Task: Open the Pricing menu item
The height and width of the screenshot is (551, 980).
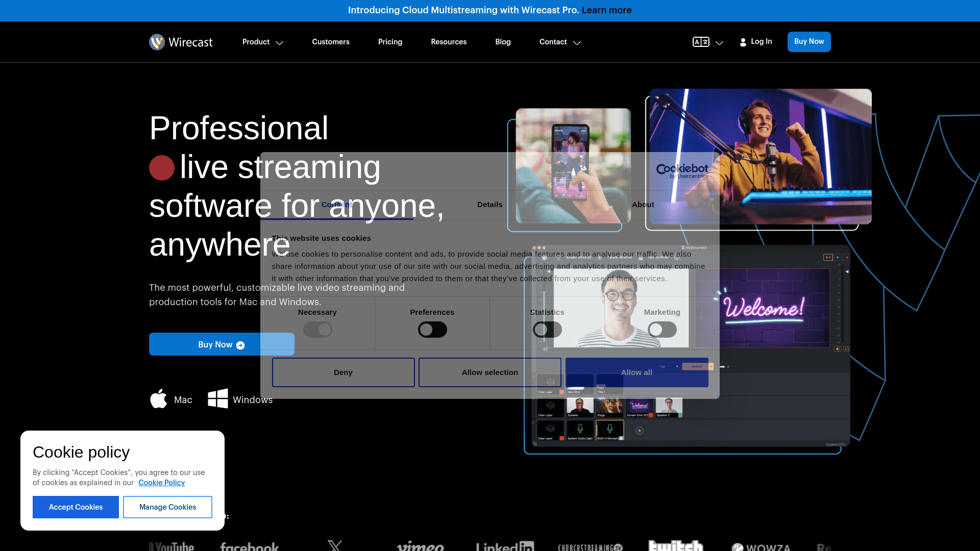Action: pos(390,42)
